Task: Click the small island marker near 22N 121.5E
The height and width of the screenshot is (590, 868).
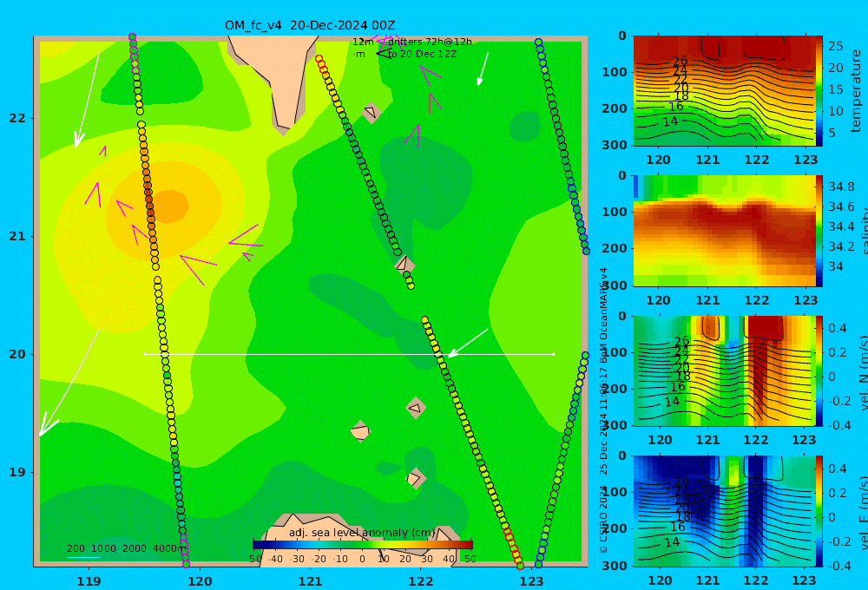Action: [x=371, y=113]
